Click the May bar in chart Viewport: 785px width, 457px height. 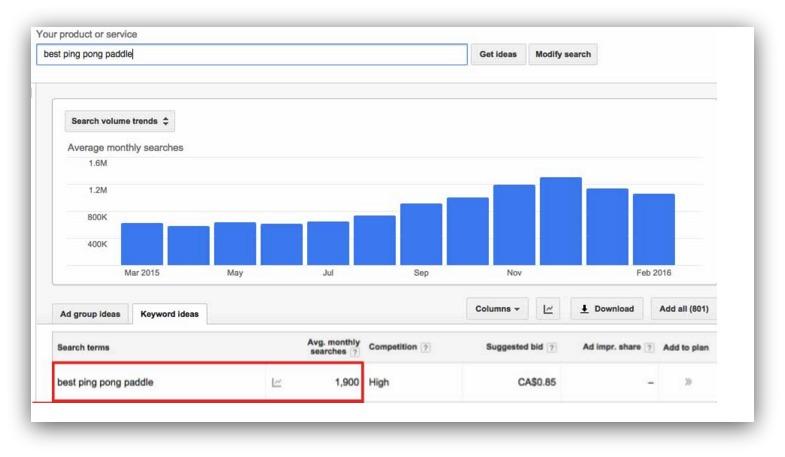pyautogui.click(x=235, y=244)
